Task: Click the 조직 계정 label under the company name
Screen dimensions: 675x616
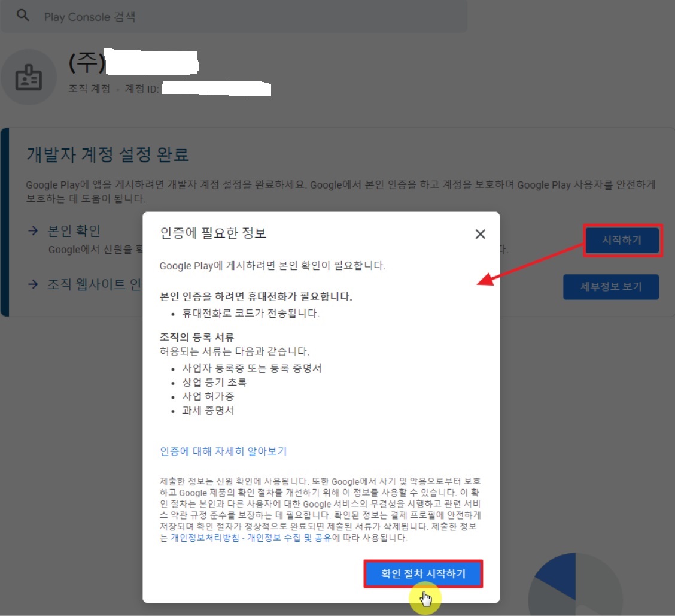Action: (x=89, y=89)
